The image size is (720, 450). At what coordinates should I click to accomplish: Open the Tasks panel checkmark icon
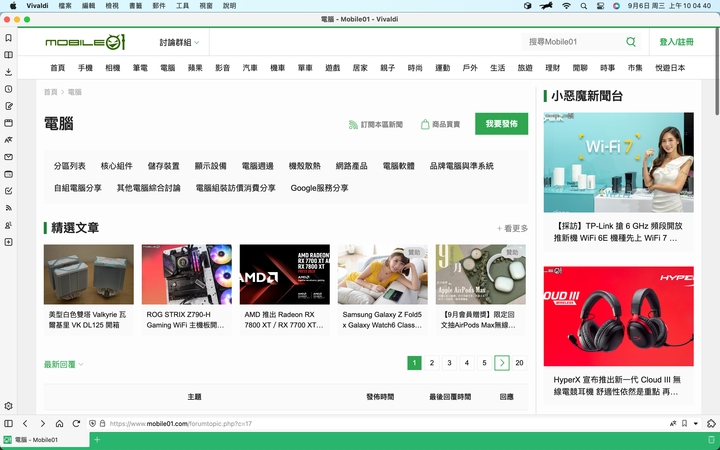8,191
